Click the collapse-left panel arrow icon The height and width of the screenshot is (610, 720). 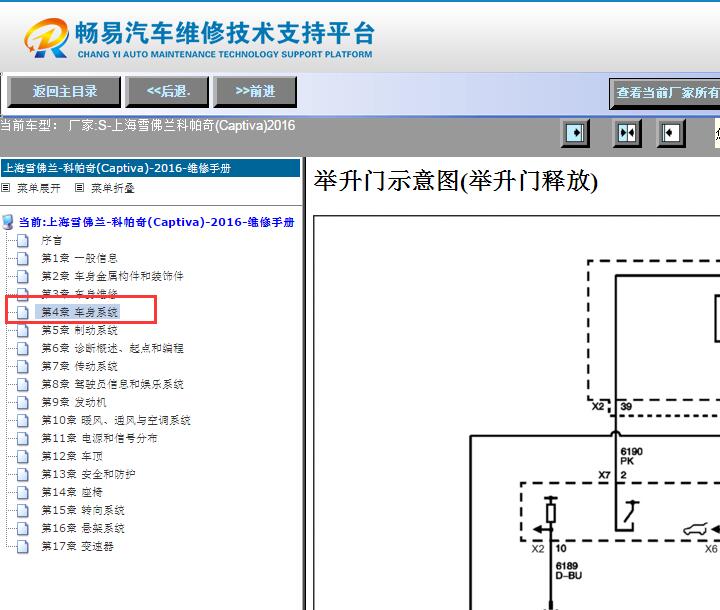pos(671,133)
